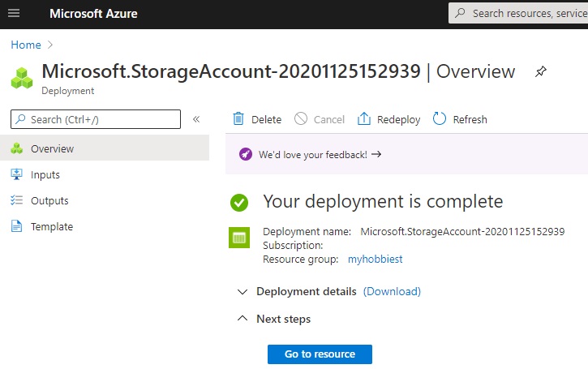Image resolution: width=588 pixels, height=369 pixels.
Task: Click the Subscription label
Action: [x=293, y=245]
